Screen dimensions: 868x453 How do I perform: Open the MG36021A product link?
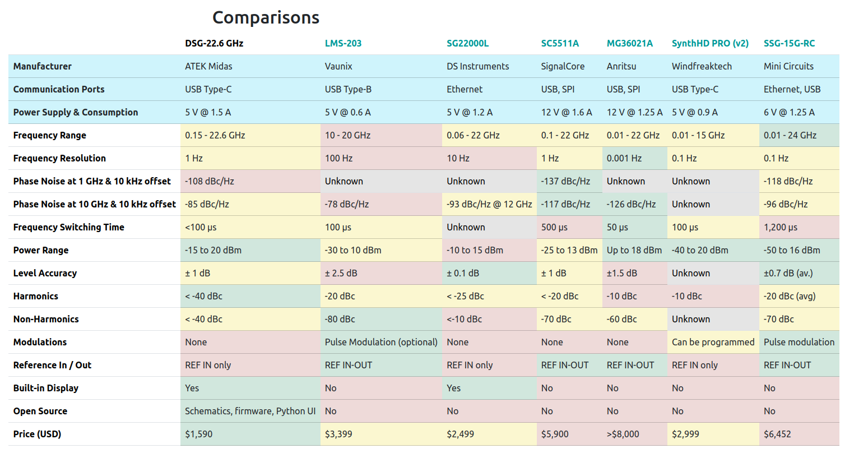(x=629, y=43)
